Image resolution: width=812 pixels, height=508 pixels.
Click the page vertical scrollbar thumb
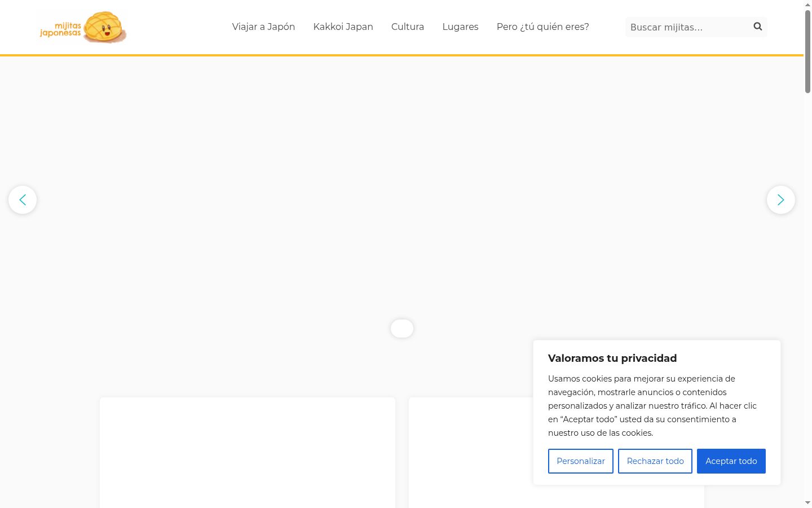[x=807, y=51]
